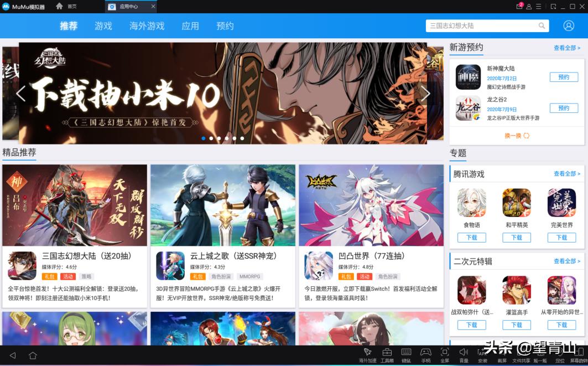Open the 预约 navigation tab
The height and width of the screenshot is (366, 588).
(x=225, y=26)
